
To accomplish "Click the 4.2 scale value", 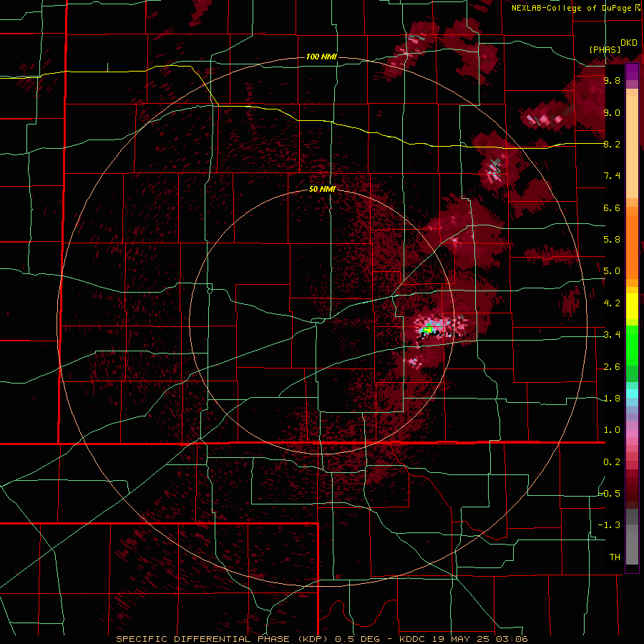I will (x=612, y=303).
